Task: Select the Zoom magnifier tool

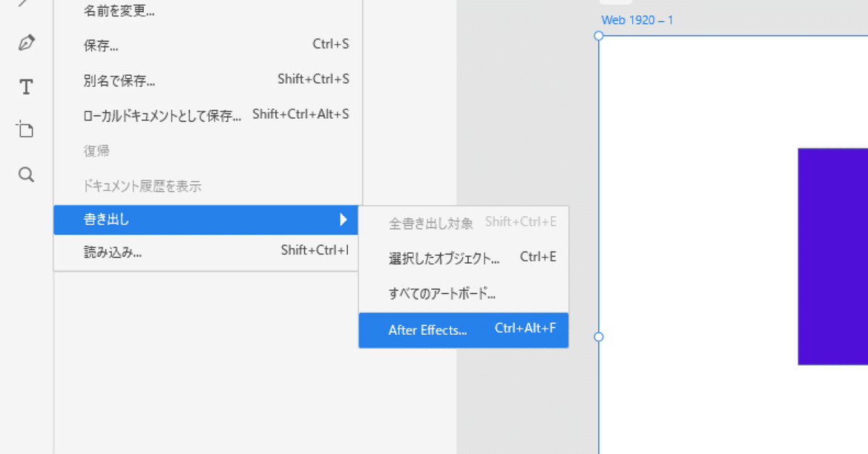Action: [26, 174]
